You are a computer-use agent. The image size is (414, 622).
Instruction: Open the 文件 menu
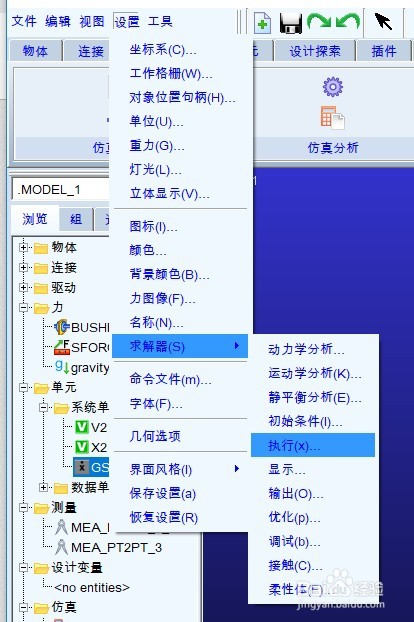click(24, 21)
